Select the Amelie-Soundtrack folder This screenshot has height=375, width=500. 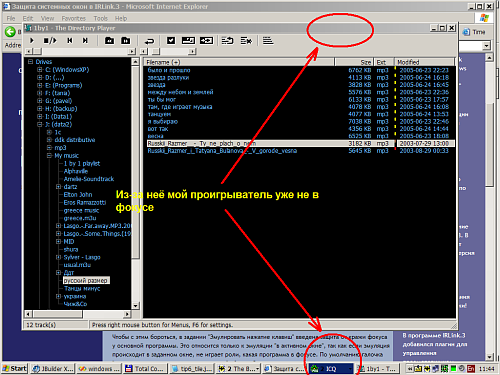(89, 179)
